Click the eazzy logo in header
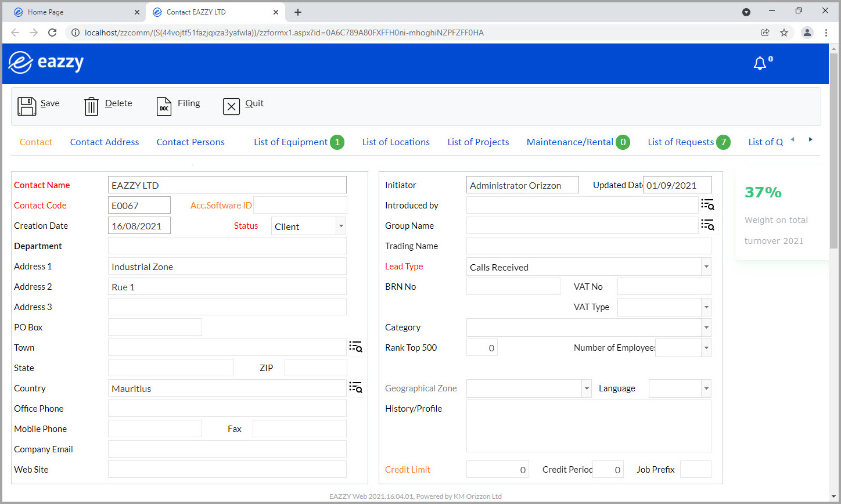 coord(46,62)
